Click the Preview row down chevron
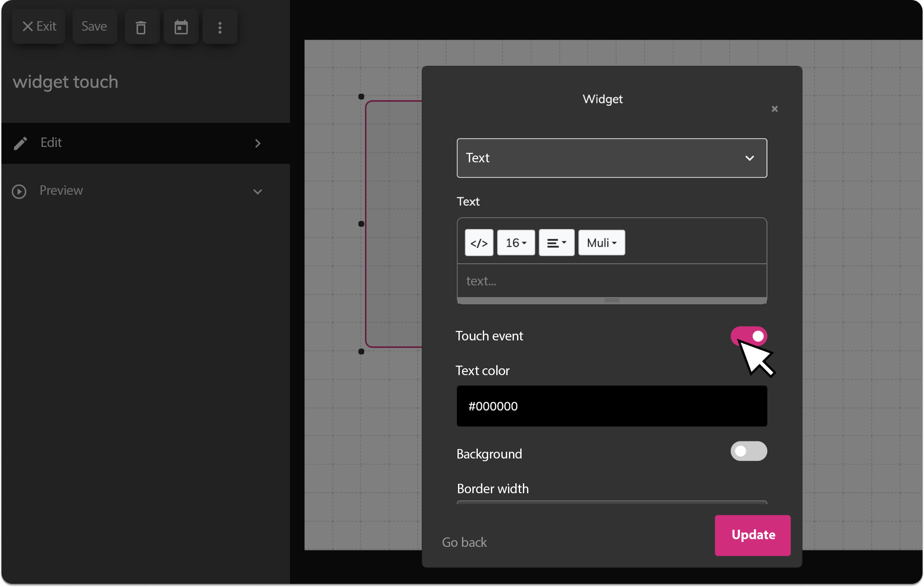This screenshot has height=587, width=924. coord(258,192)
